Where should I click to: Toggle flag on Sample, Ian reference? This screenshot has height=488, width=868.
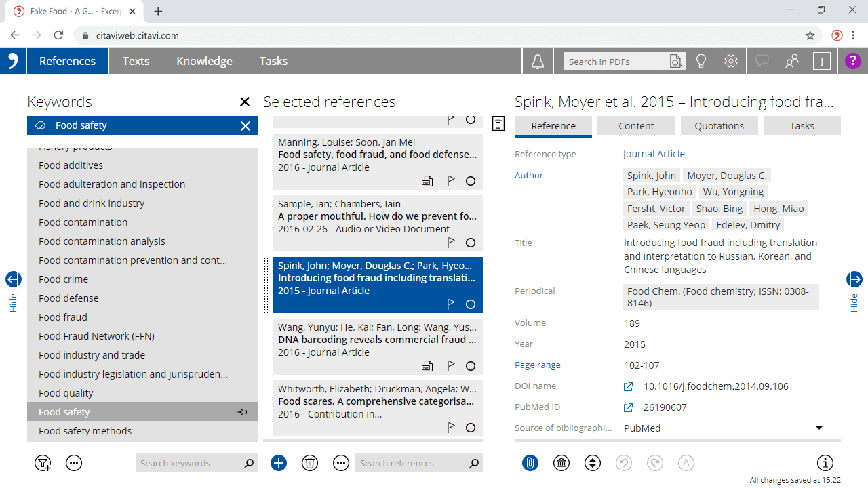[450, 243]
